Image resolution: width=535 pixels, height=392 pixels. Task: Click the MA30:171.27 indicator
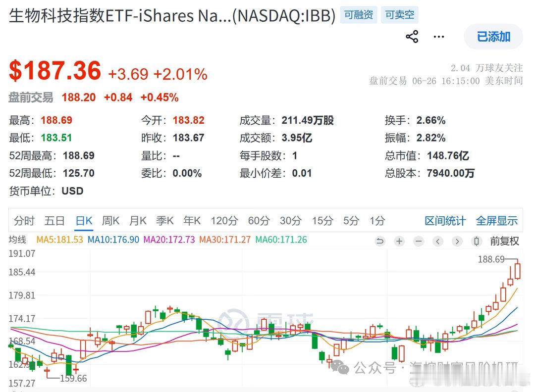[x=225, y=240]
